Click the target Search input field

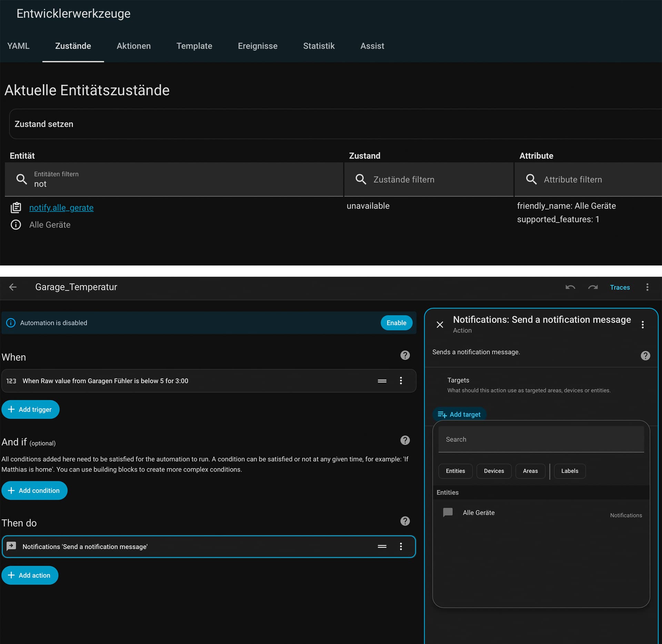(541, 439)
